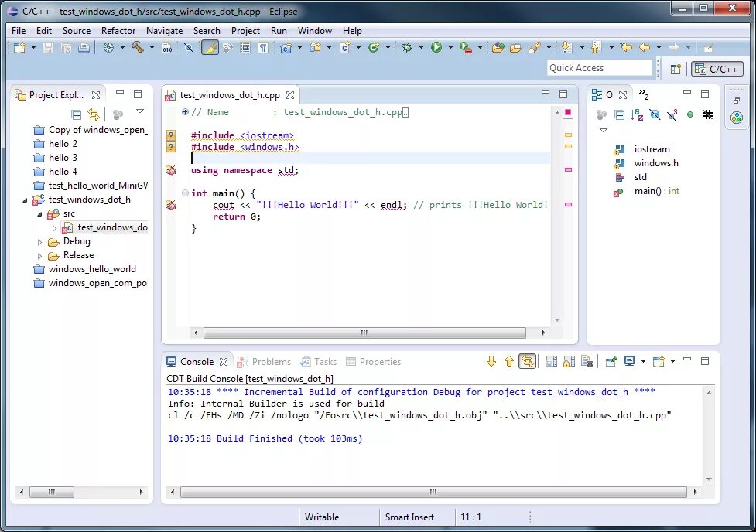Open the Window menu
Viewport: 756px width, 532px height.
pyautogui.click(x=315, y=31)
